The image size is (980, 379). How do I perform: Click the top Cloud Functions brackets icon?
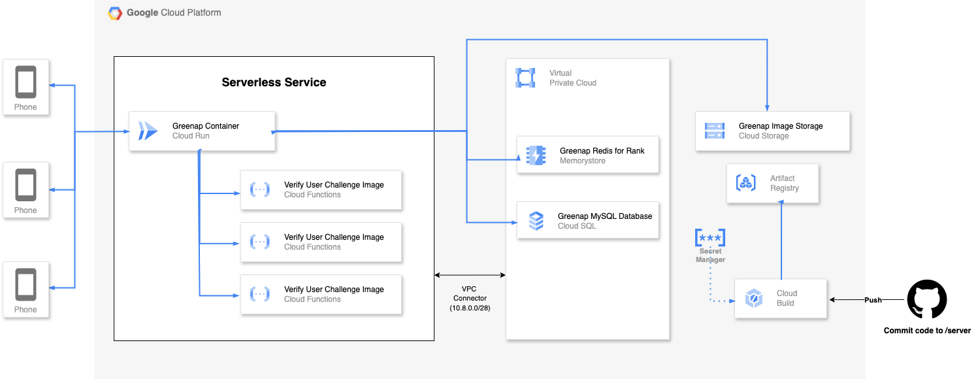[x=260, y=189]
